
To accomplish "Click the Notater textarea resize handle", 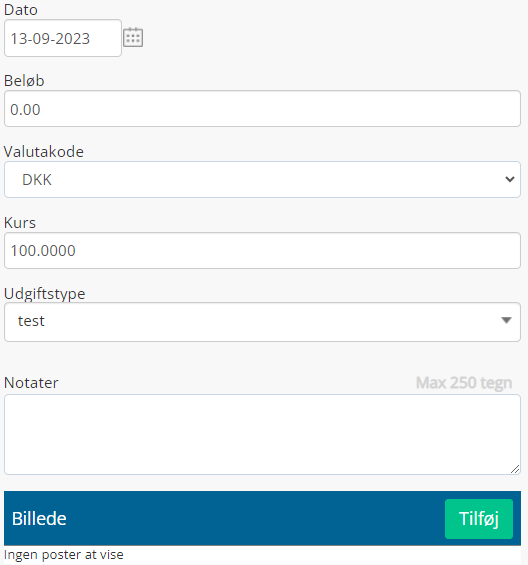I will coord(515,469).
